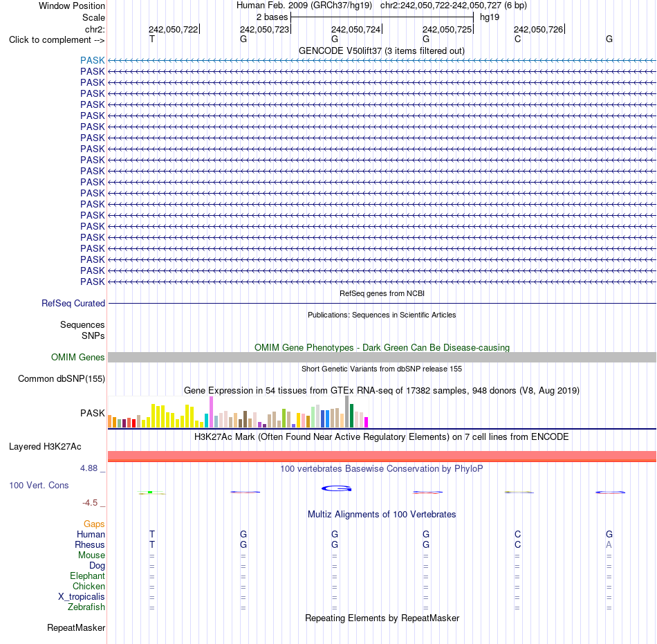This screenshot has width=657, height=644.
Task: Click the tall pink bar in GTEx chart
Action: click(211, 412)
